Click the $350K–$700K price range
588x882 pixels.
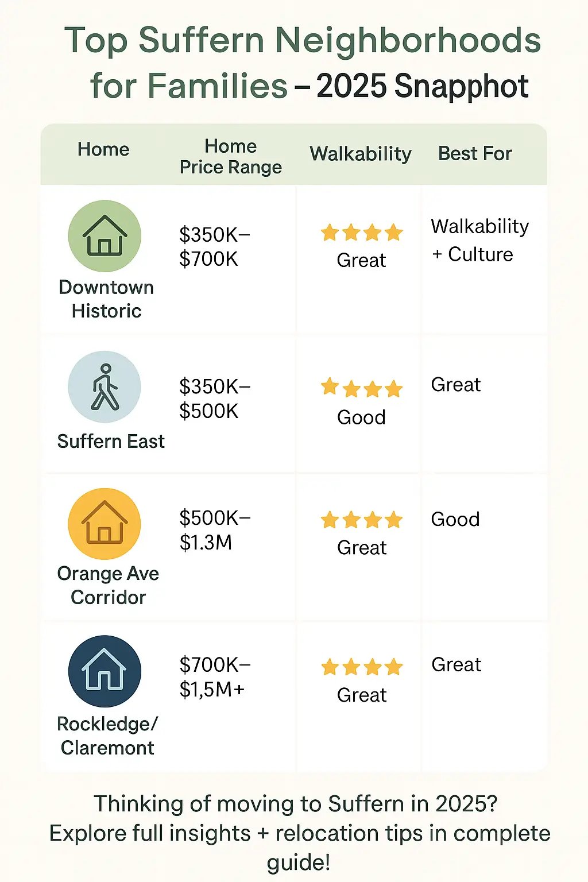[x=215, y=247]
